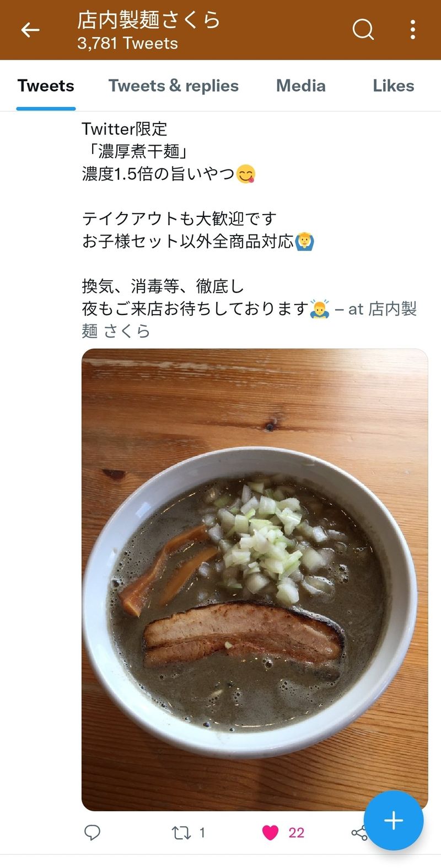Tap the retweet count of 1
Screen dimensions: 441x868
pos(202,832)
